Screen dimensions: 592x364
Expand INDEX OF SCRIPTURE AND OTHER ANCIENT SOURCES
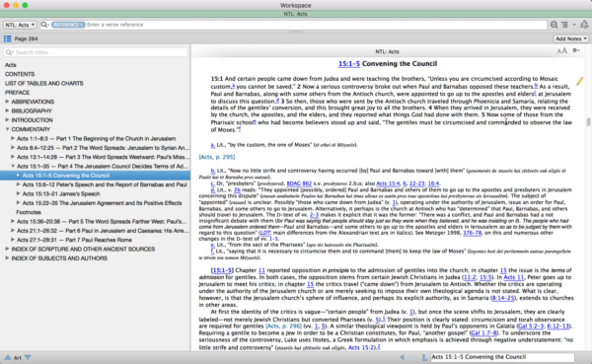(x=7, y=249)
